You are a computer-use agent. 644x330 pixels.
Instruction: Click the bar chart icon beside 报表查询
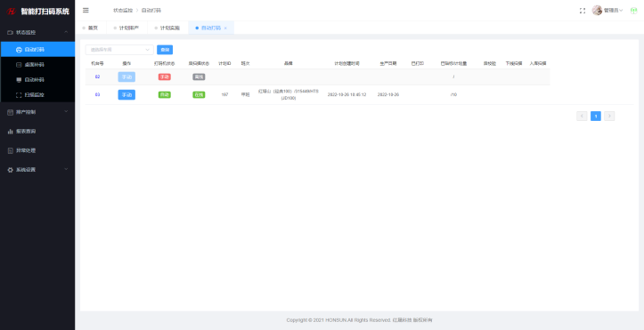(x=11, y=131)
